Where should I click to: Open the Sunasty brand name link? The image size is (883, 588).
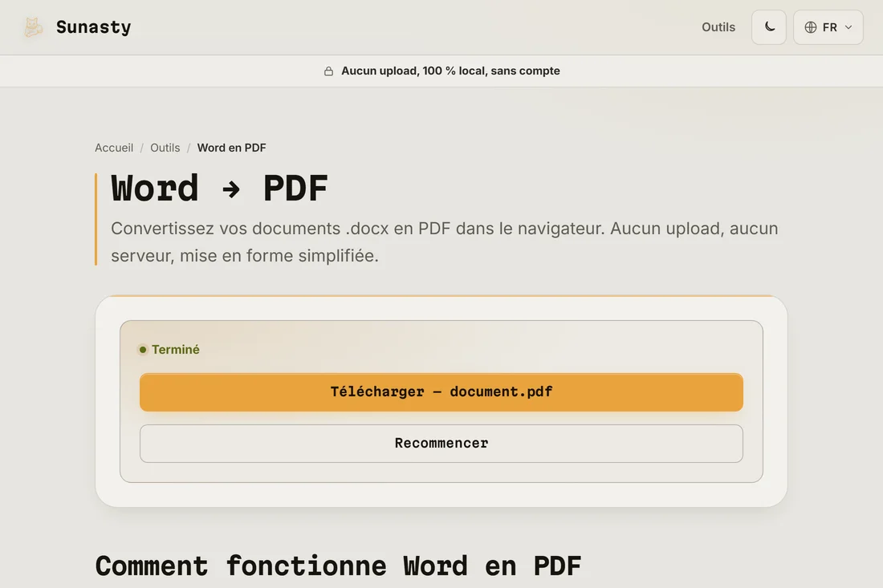coord(93,27)
